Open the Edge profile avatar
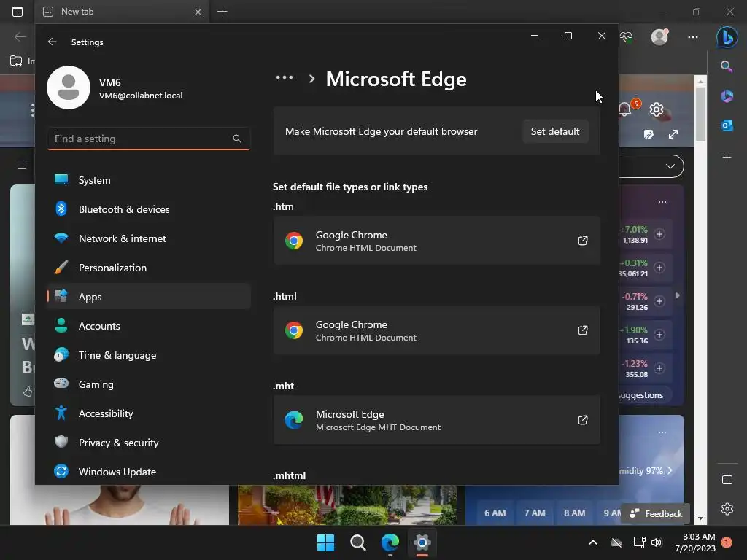Viewport: 747px width, 560px height. (659, 36)
